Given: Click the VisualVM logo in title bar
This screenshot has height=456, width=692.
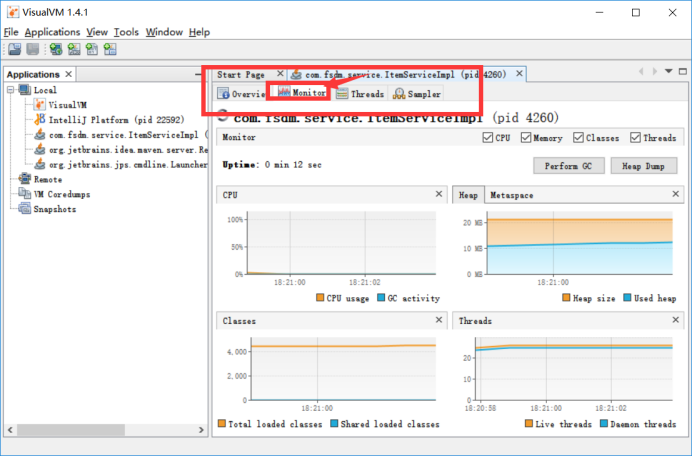Looking at the screenshot, I should (x=12, y=12).
